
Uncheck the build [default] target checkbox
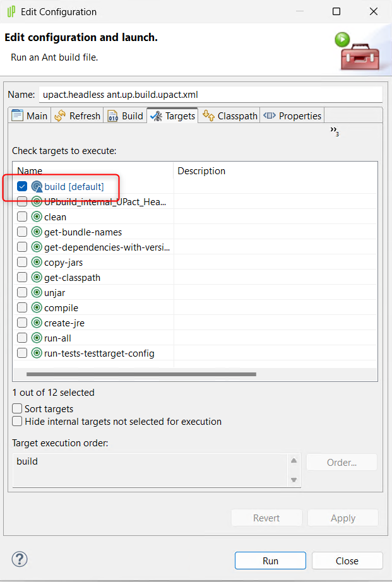(22, 187)
